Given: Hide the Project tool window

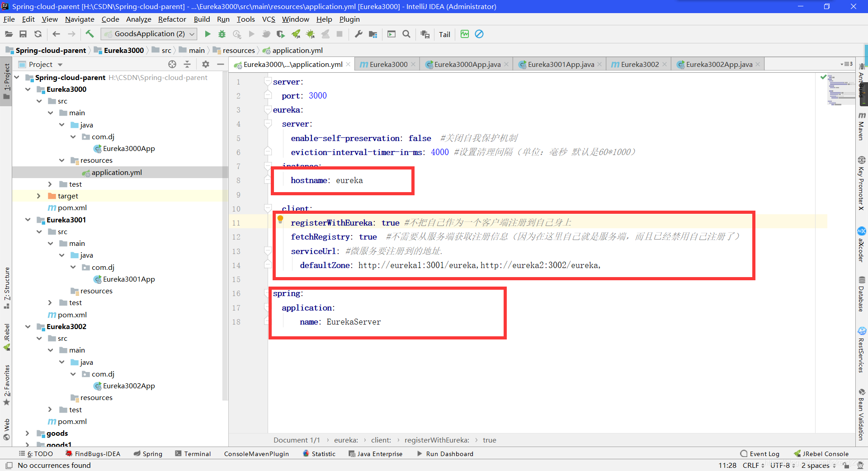Looking at the screenshot, I should 221,64.
